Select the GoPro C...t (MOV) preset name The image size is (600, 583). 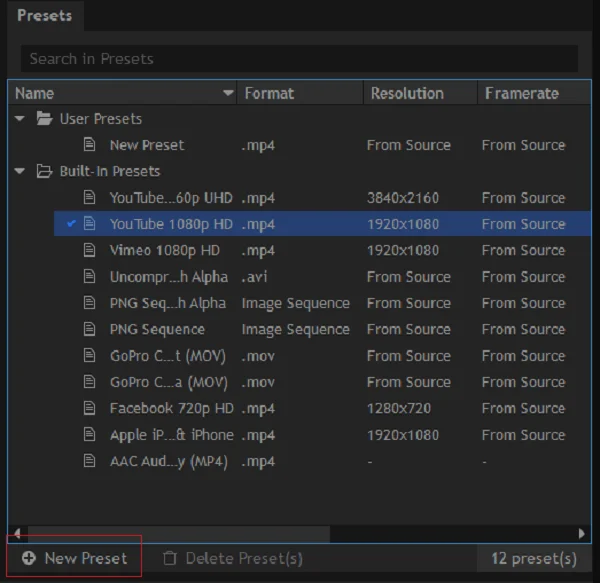pos(168,356)
